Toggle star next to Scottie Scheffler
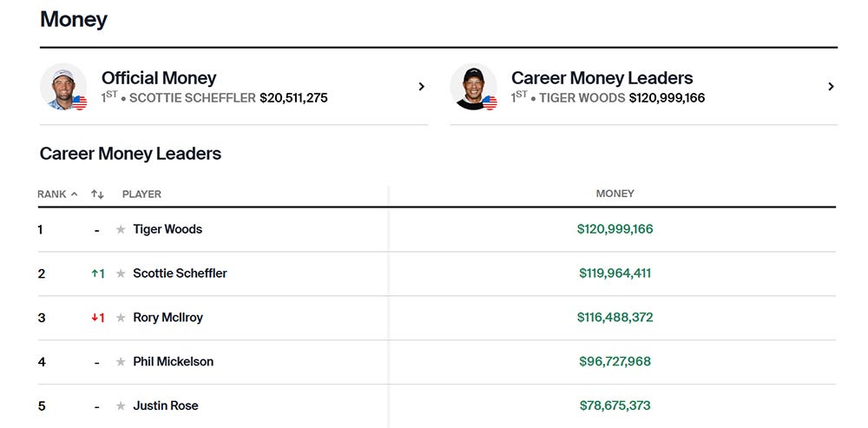Image resolution: width=868 pixels, height=428 pixels. pos(121,273)
